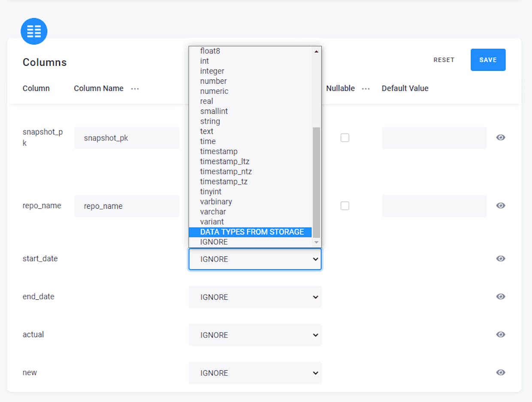The image size is (532, 402).
Task: Open the data type dropdown for end_date
Action: [255, 297]
